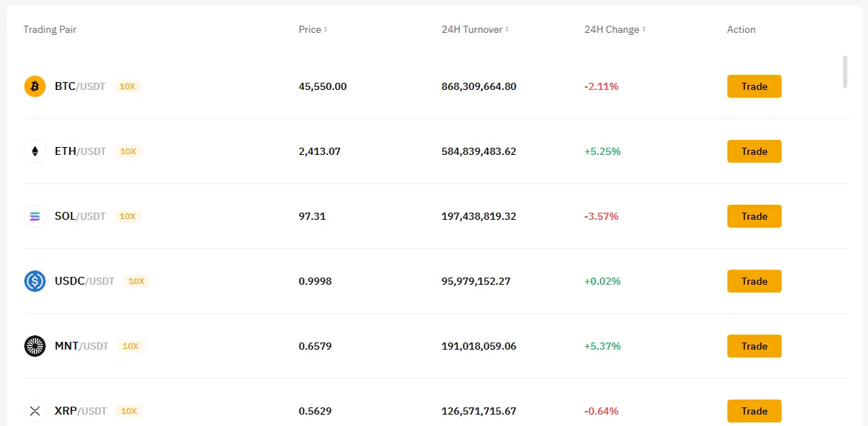Viewport: 868px width, 426px height.
Task: Click the 10X badge on the SOL row
Action: [128, 216]
